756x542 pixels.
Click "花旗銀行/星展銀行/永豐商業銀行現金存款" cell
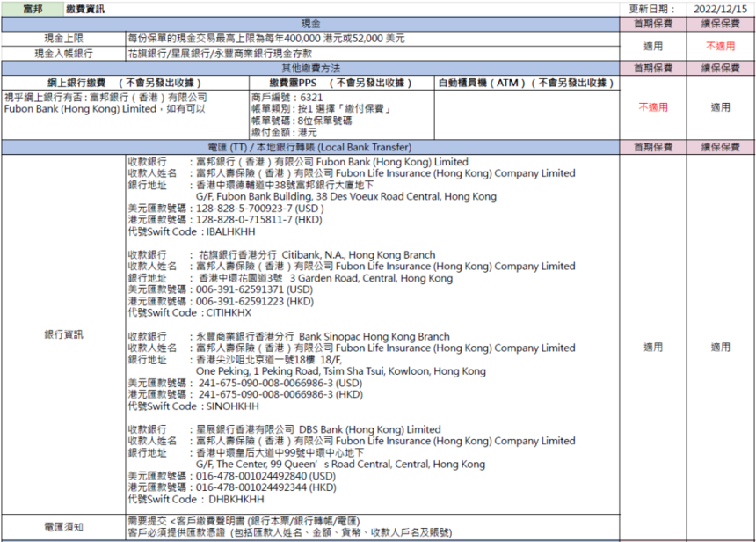click(220, 53)
